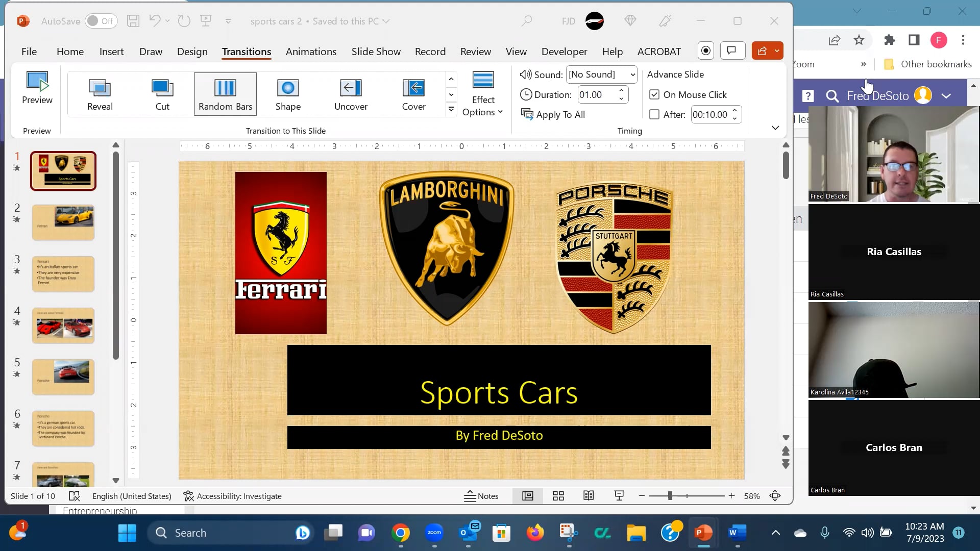
Task: Click English (United States) language button
Action: tap(132, 496)
